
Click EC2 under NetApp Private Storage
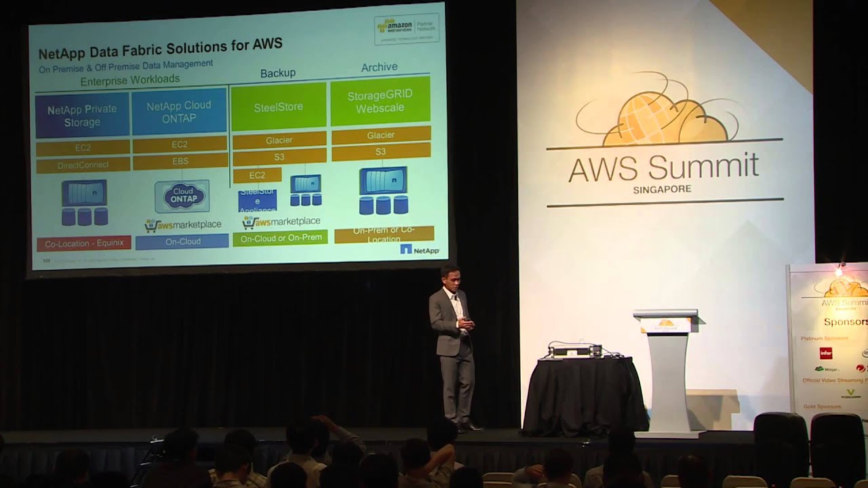(83, 148)
